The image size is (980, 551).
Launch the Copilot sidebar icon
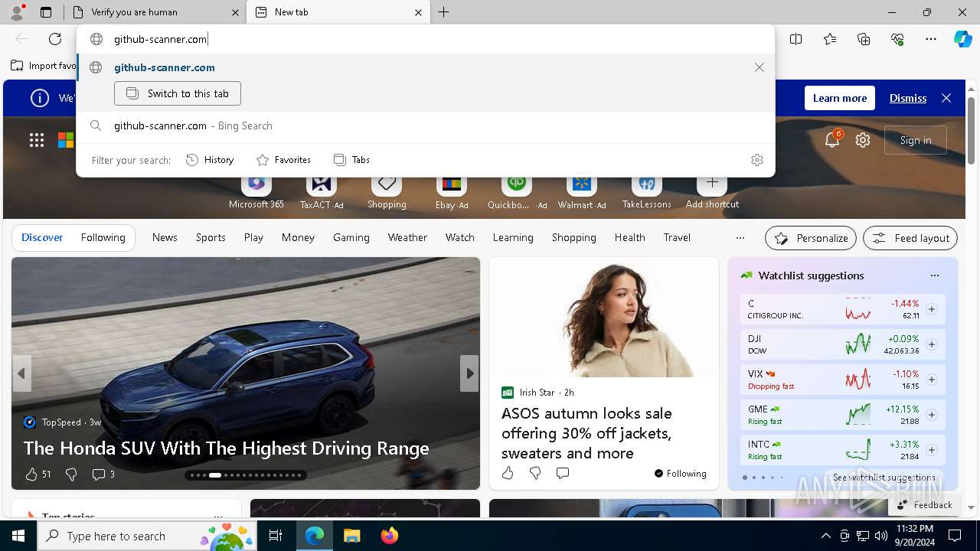(962, 39)
